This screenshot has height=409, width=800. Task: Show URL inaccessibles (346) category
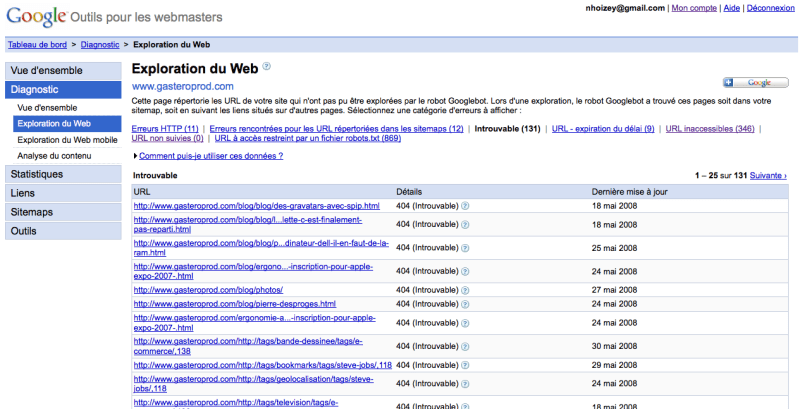pos(710,129)
